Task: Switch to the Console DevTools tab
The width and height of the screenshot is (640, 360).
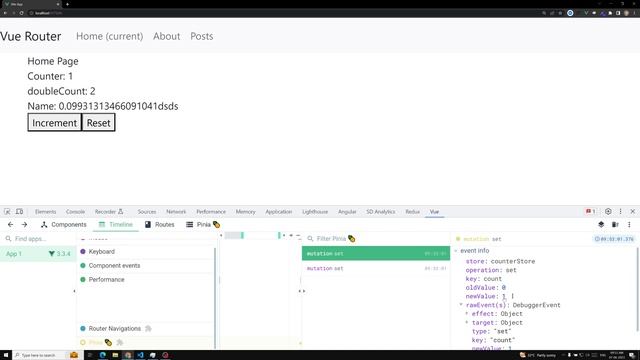Action: (75, 211)
